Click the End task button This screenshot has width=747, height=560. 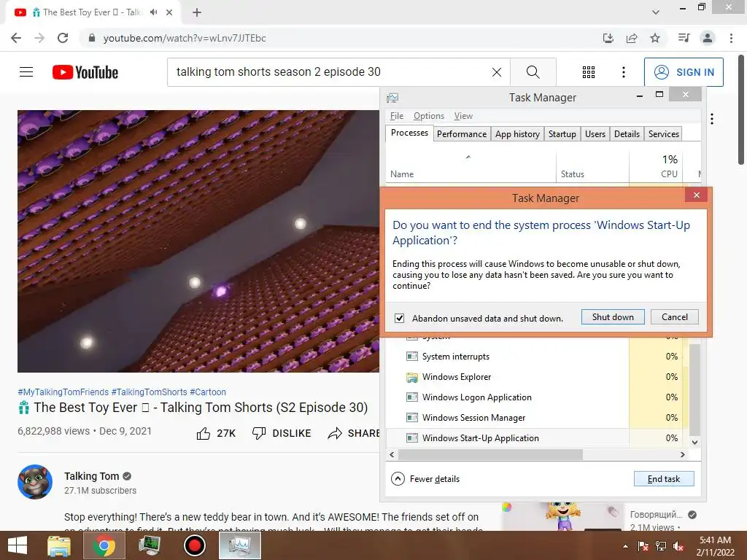coord(664,478)
